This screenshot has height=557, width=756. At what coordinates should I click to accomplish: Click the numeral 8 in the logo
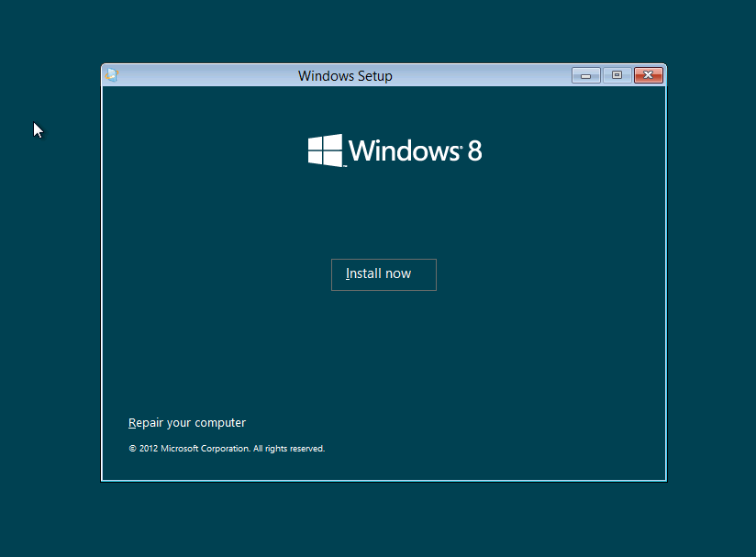pos(474,151)
